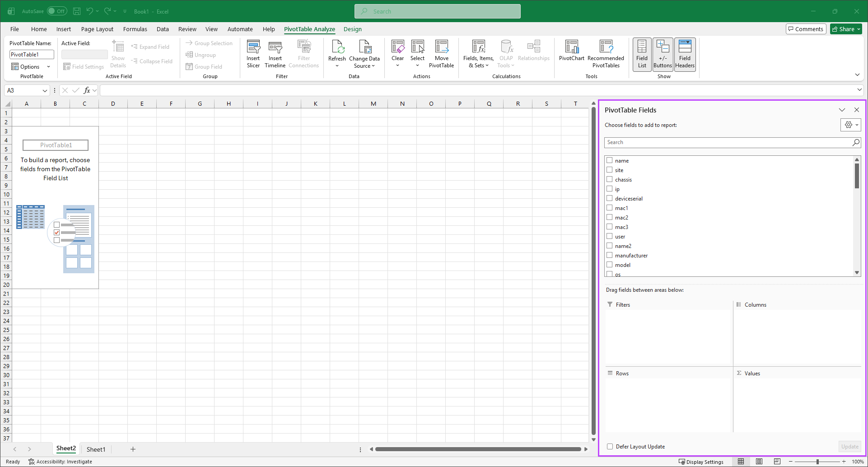Open the PivotTable Fields gear tools dropdown
This screenshot has width=868, height=467.
coord(850,125)
